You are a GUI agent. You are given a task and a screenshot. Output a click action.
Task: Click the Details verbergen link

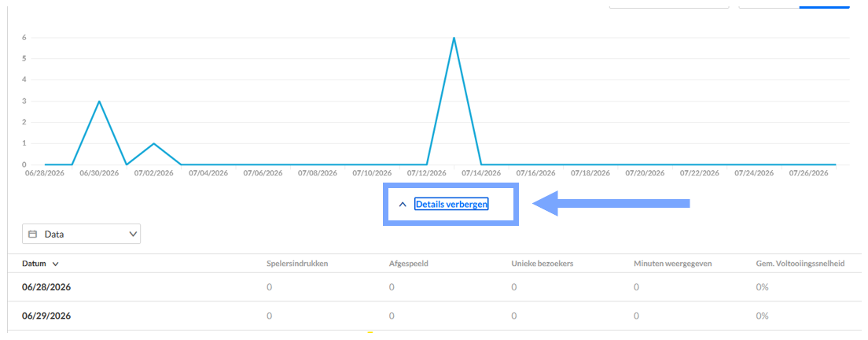(x=451, y=205)
